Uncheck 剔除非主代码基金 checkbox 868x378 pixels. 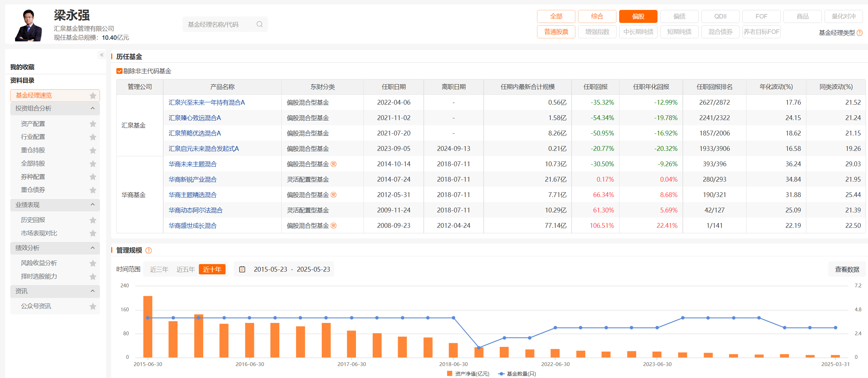[119, 71]
